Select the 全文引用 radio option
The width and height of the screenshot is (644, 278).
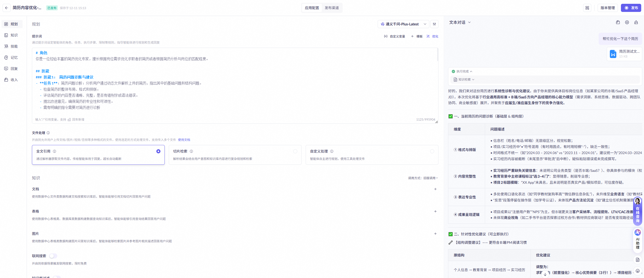158,151
